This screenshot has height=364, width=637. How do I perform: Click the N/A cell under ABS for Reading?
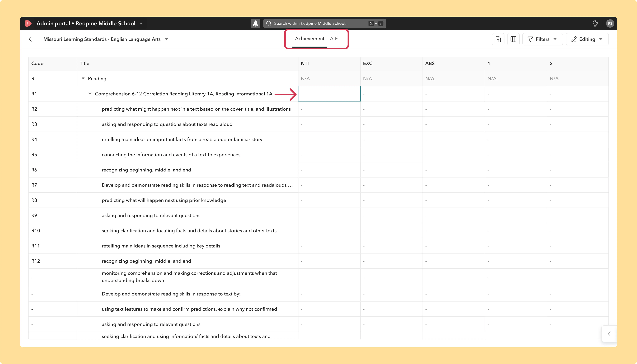pyautogui.click(x=454, y=78)
